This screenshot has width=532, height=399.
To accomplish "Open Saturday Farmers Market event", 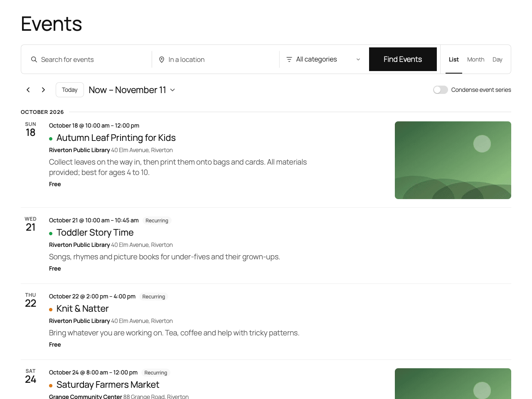I will (108, 385).
